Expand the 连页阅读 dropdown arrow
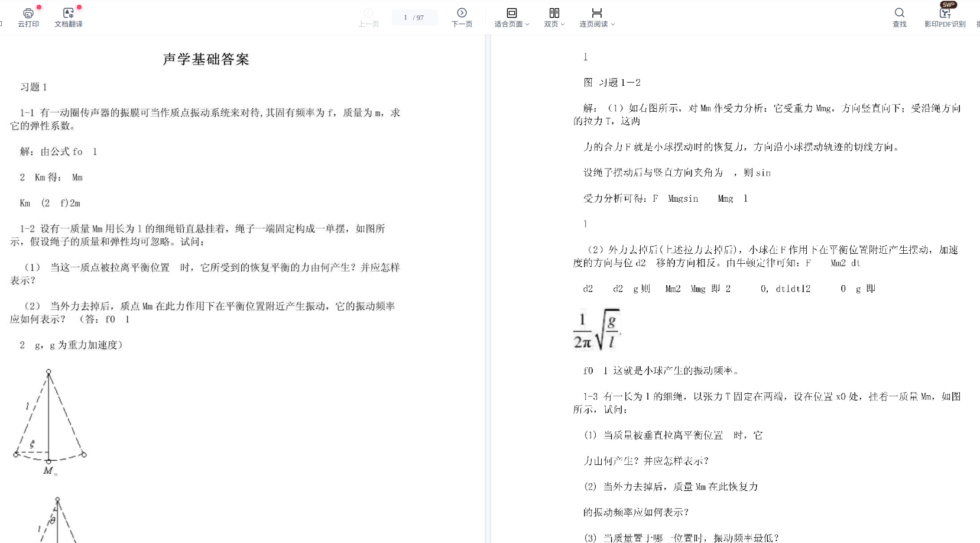980x543 pixels. [x=613, y=24]
